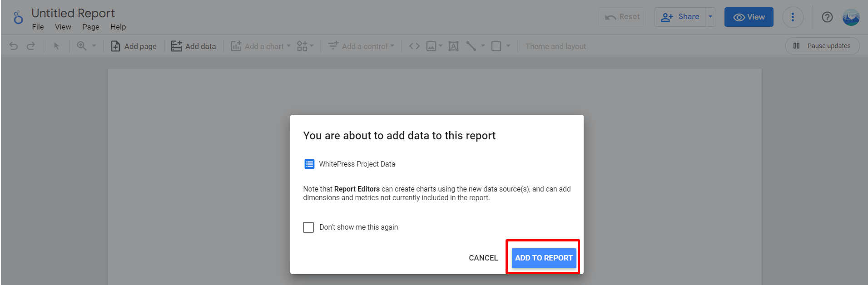Image resolution: width=868 pixels, height=285 pixels.
Task: Click the Pause updates button
Action: pos(822,46)
